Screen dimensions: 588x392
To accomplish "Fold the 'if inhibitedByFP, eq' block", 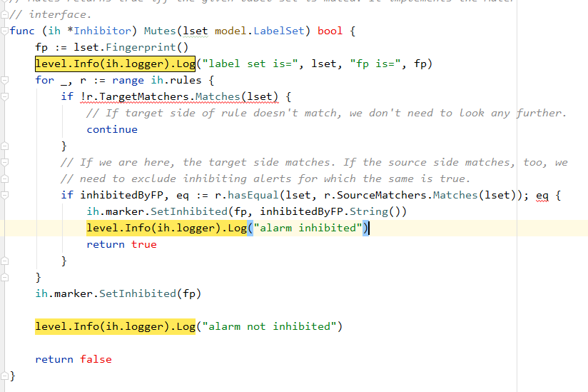I will (x=4, y=195).
